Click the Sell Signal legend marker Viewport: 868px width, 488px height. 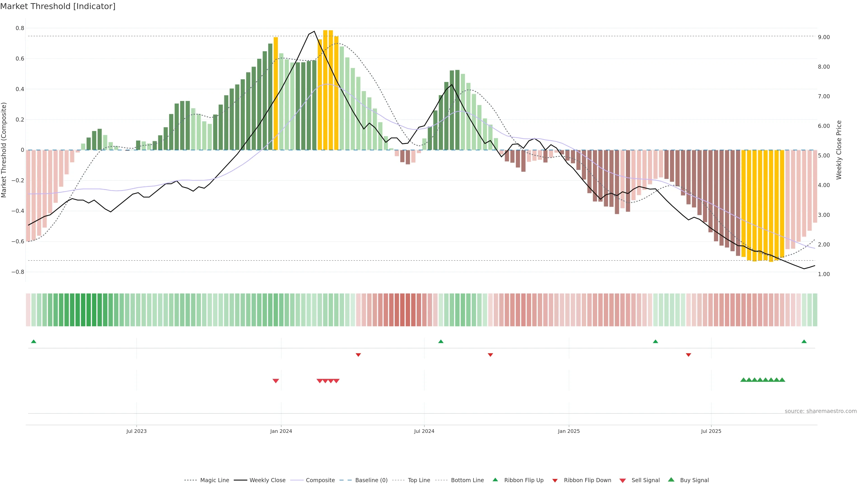[x=623, y=480]
